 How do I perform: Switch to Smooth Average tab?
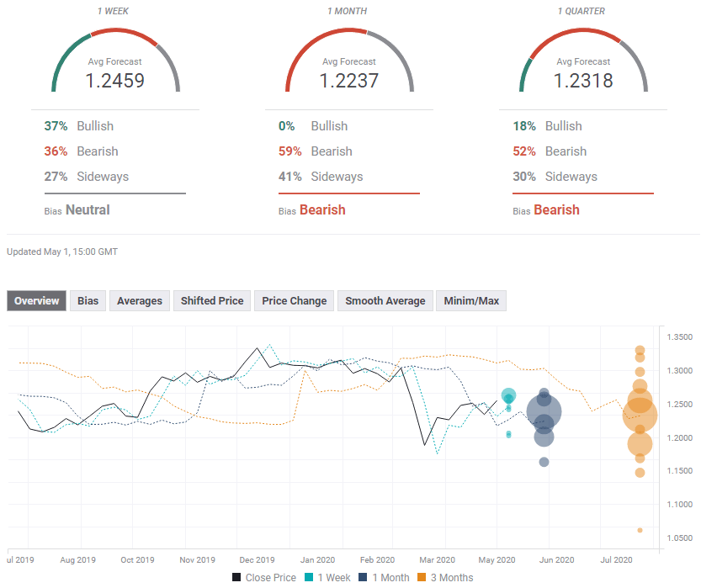385,301
